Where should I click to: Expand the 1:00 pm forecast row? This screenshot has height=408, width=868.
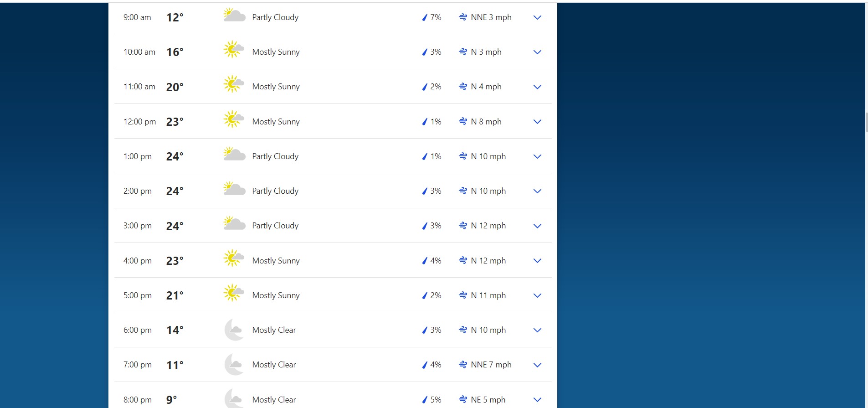point(537,156)
